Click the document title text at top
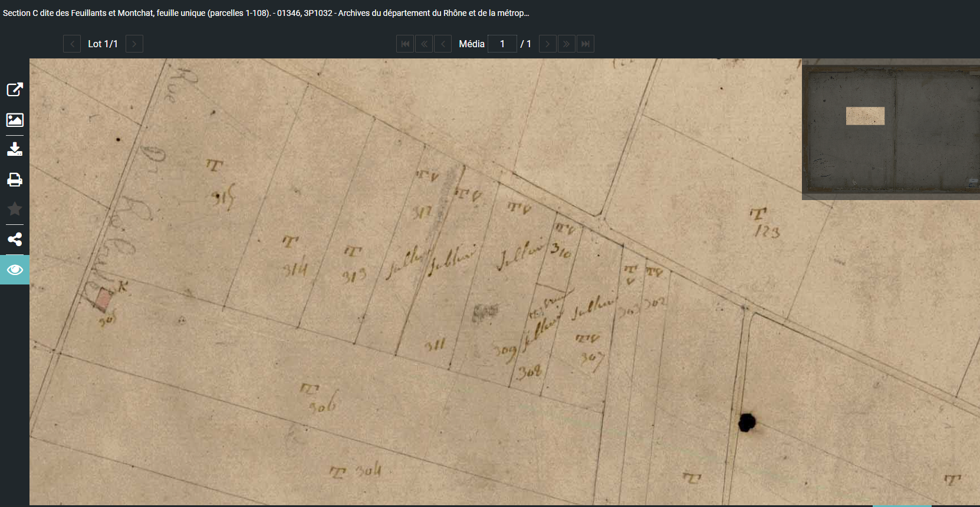This screenshot has height=507, width=980. point(266,13)
